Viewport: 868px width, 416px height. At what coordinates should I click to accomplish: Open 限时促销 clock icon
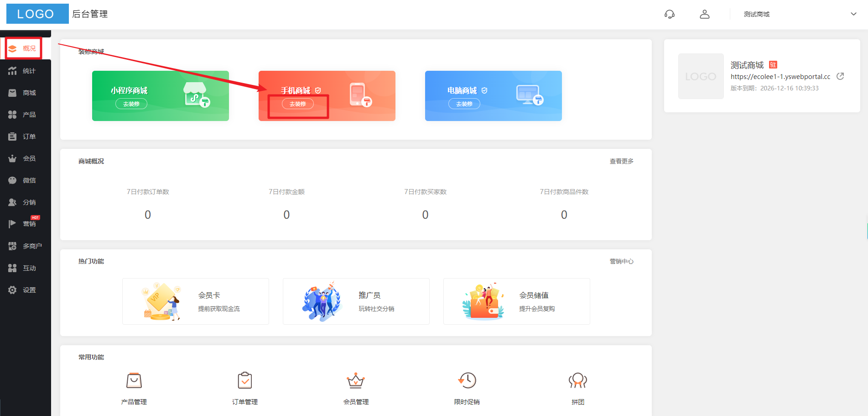pyautogui.click(x=467, y=380)
